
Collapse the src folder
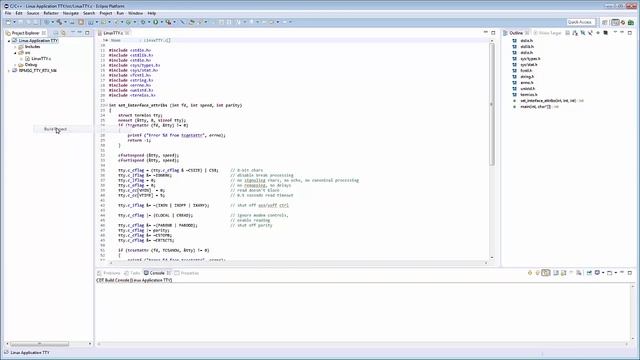click(x=16, y=53)
